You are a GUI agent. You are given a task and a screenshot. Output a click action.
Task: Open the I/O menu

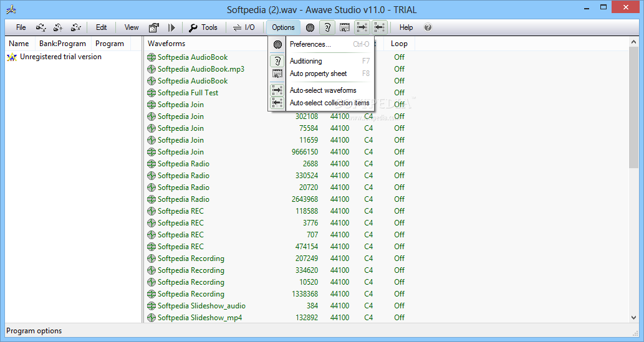244,27
